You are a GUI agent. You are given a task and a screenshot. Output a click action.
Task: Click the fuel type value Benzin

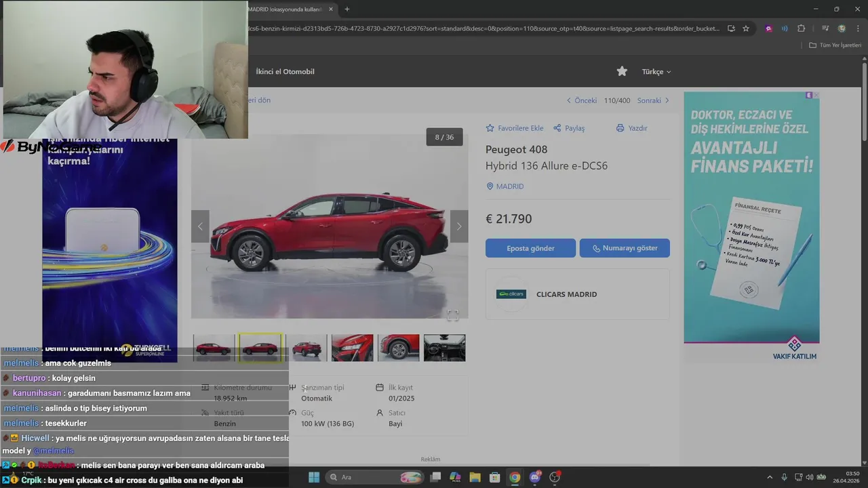pyautogui.click(x=224, y=424)
